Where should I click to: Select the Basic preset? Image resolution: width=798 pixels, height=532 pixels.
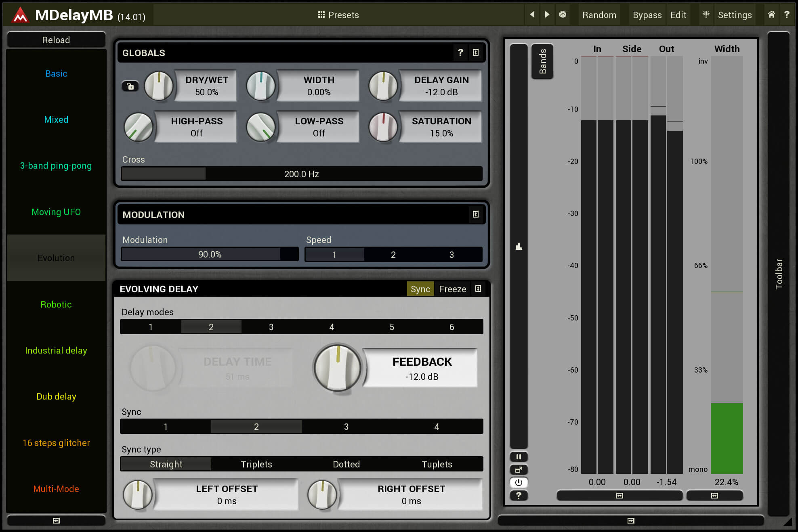[56, 73]
